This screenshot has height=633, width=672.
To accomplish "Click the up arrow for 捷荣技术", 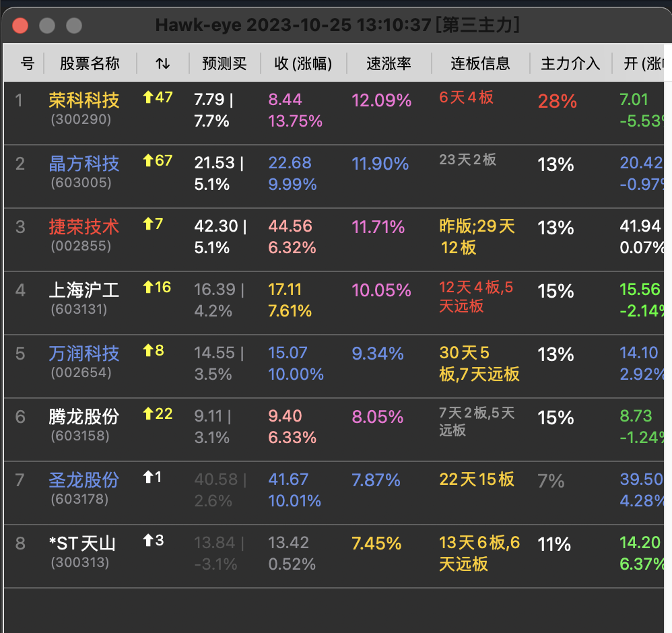I will click(x=148, y=224).
